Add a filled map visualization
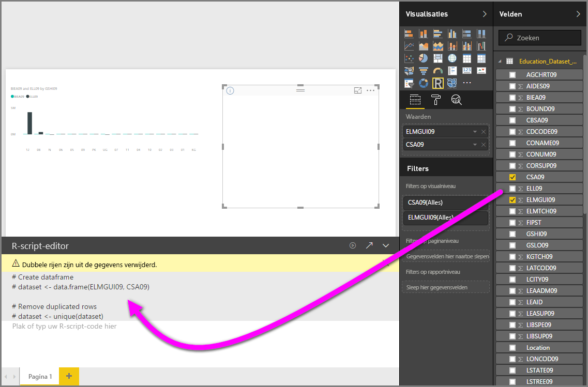Image resolution: width=588 pixels, height=387 pixels. [x=409, y=71]
